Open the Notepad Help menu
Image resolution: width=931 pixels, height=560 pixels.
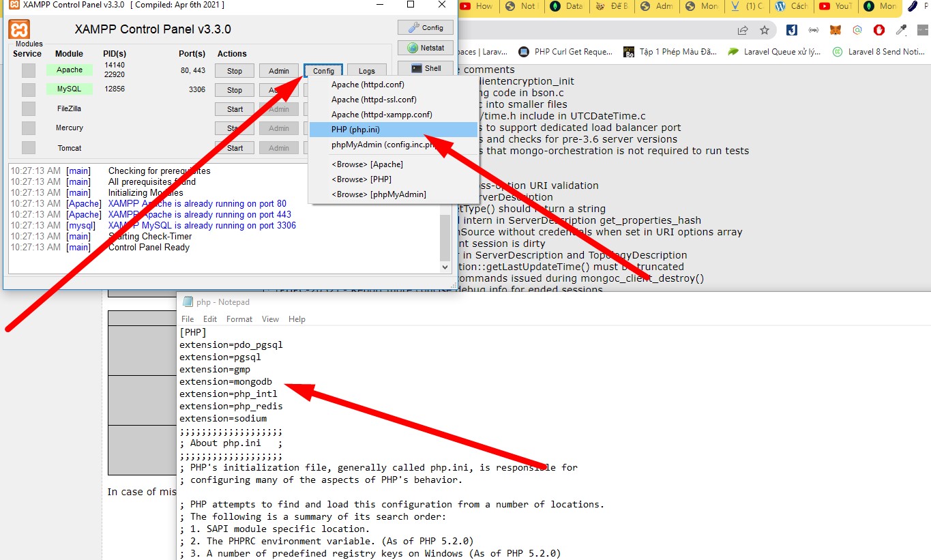[297, 319]
